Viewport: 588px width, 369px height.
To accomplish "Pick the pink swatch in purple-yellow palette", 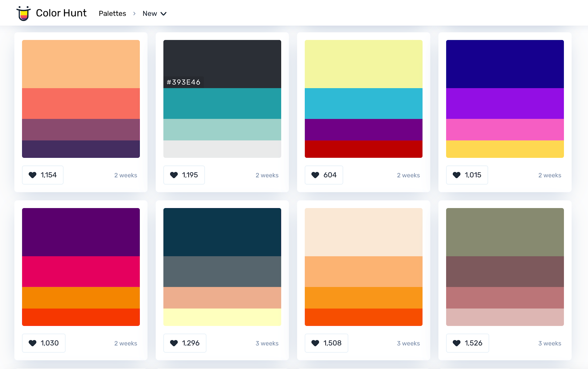I will 505,130.
